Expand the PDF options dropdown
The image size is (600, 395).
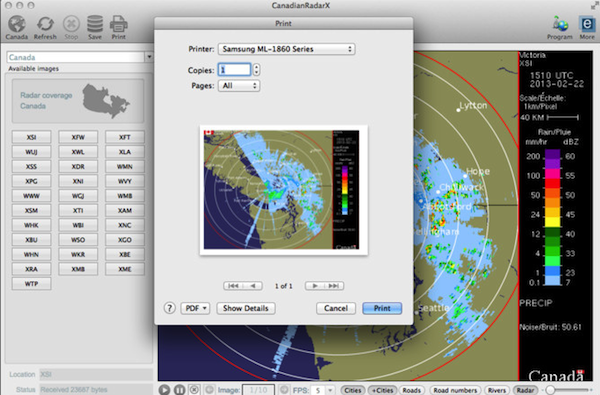tap(195, 308)
